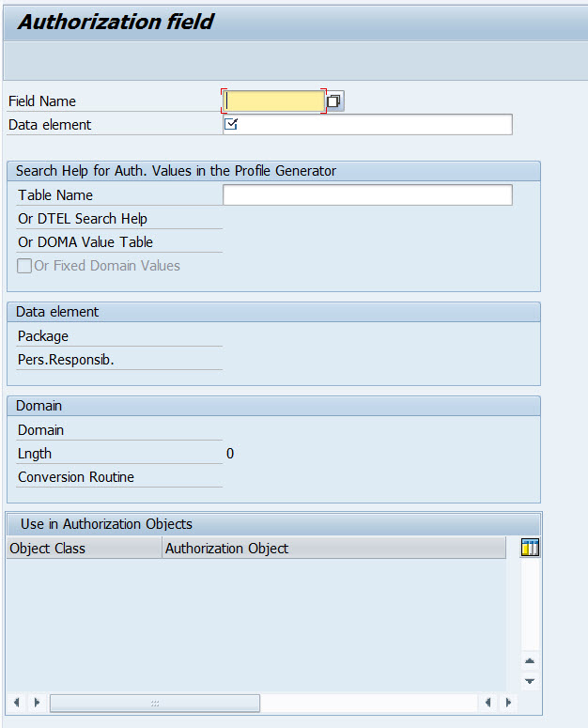Open the table column settings icon
This screenshot has width=588, height=728.
tap(530, 548)
